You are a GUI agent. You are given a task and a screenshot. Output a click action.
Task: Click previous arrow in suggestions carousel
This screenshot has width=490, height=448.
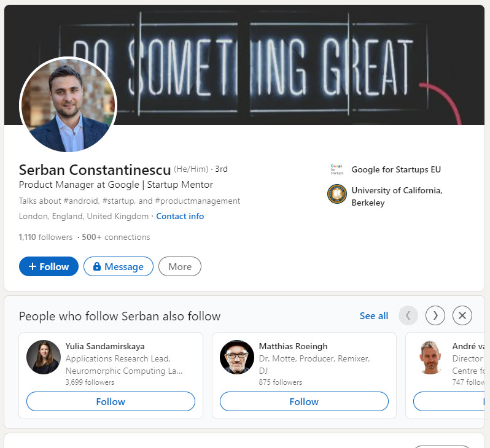pyautogui.click(x=408, y=315)
